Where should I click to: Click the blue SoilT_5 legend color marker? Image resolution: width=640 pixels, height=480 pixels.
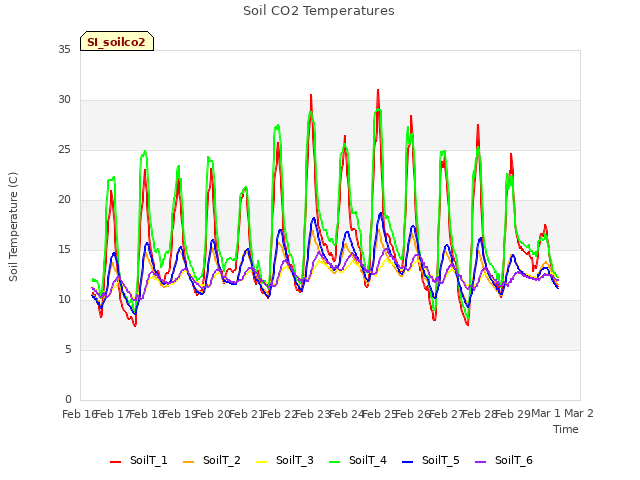point(408,462)
